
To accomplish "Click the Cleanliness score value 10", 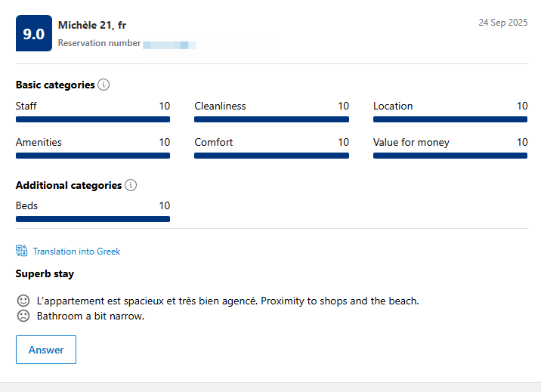I will point(343,106).
